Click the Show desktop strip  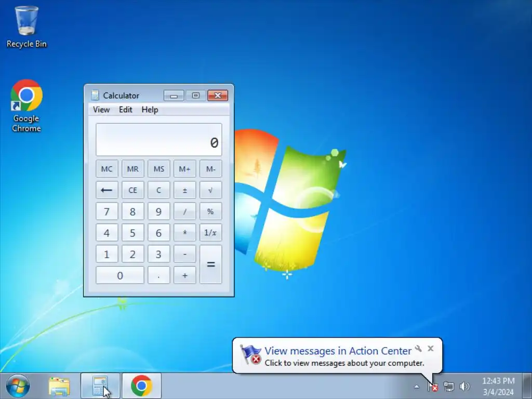point(527,386)
